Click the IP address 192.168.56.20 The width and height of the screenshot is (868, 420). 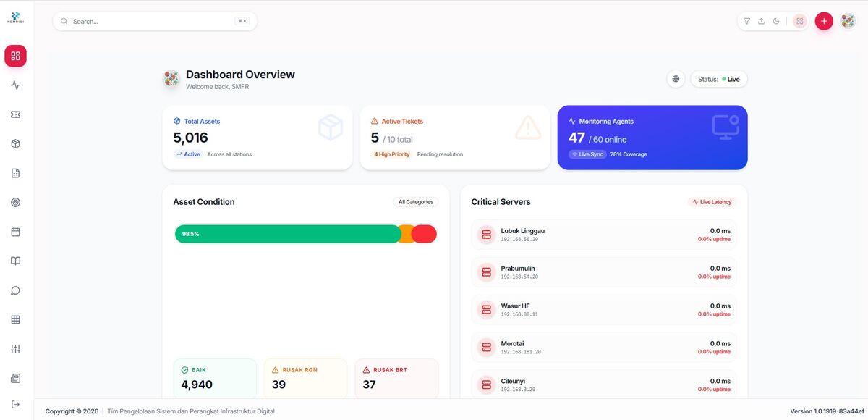(519, 239)
